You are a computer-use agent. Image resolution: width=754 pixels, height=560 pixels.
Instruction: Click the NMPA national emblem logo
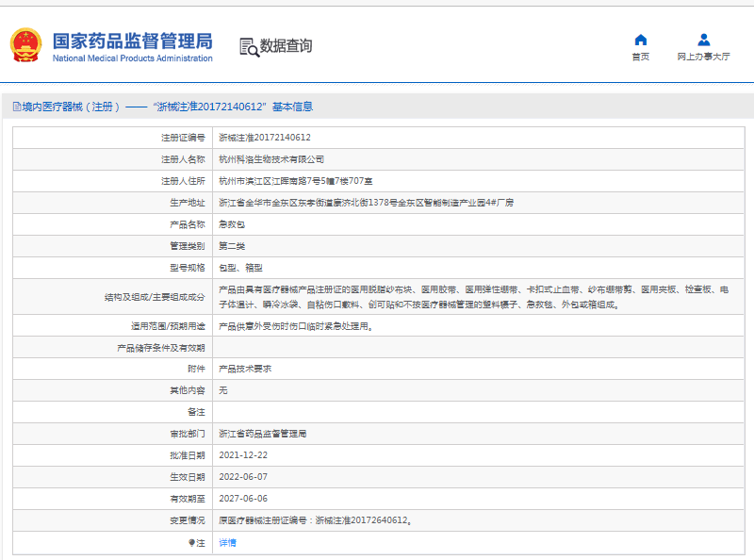(x=26, y=44)
